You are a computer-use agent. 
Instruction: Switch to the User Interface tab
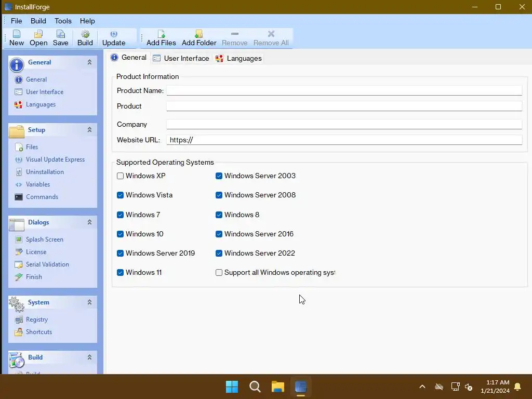[181, 58]
